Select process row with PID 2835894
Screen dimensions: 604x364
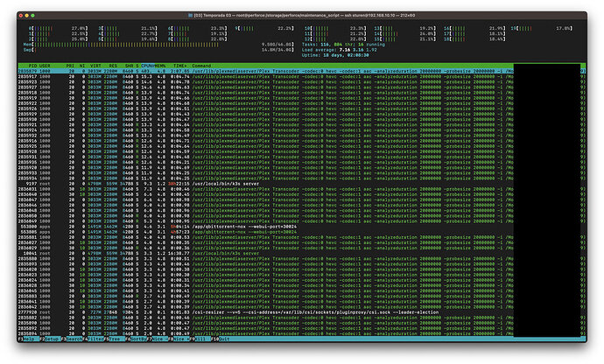[x=302, y=334]
